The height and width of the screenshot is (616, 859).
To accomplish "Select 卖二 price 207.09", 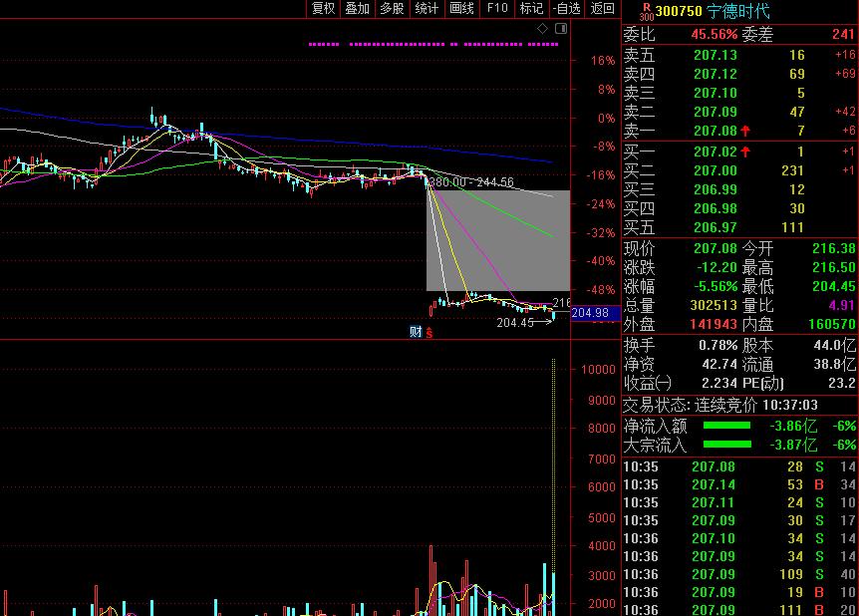I will tap(715, 112).
